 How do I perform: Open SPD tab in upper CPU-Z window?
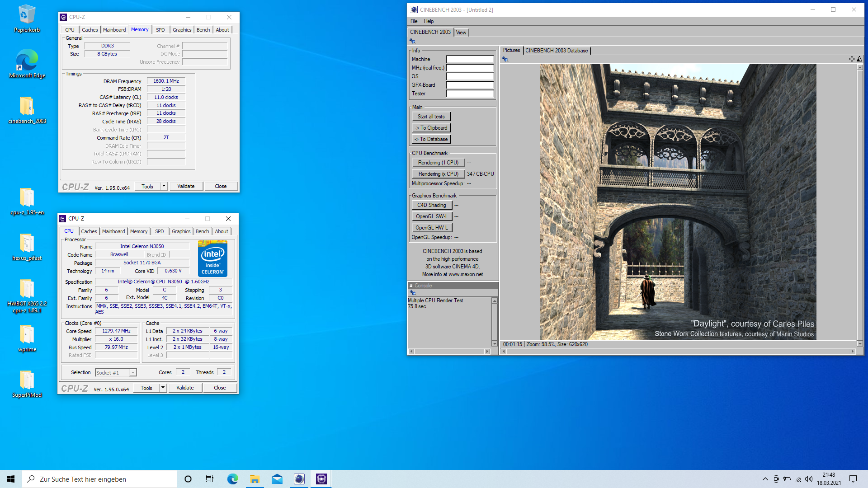coord(160,30)
